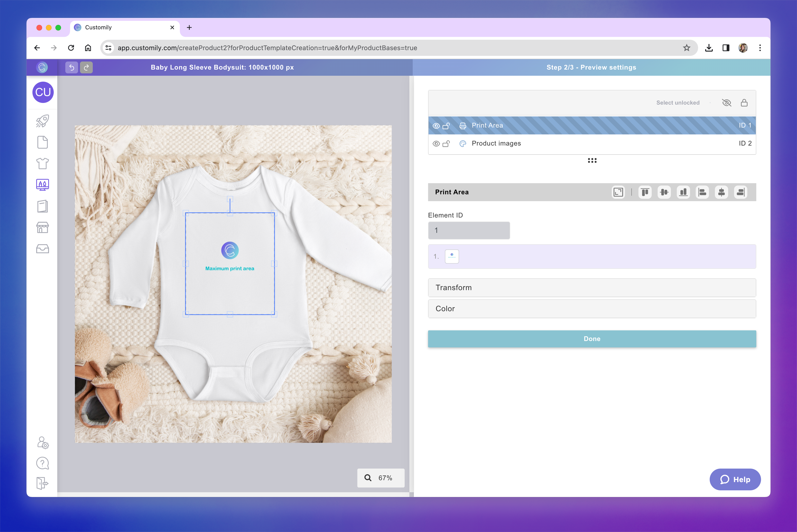Align print area to left edge
797x532 pixels.
tap(702, 192)
